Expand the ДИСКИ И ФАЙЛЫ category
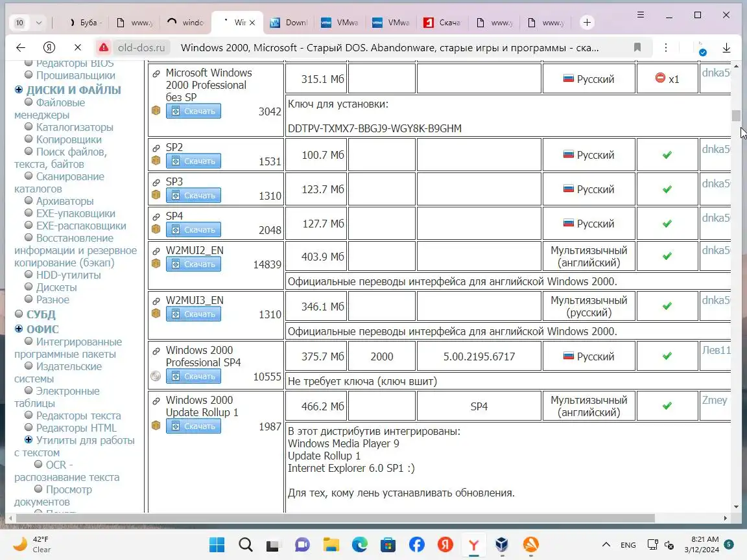747x560 pixels. [19, 90]
